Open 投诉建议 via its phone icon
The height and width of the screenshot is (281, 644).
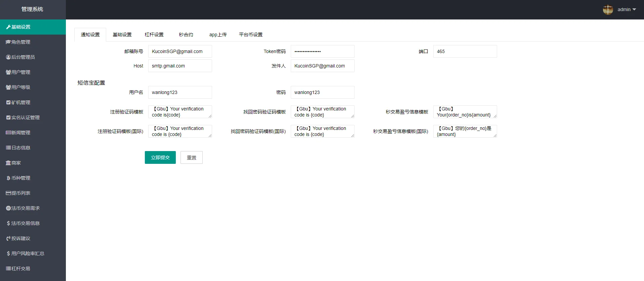(8, 238)
